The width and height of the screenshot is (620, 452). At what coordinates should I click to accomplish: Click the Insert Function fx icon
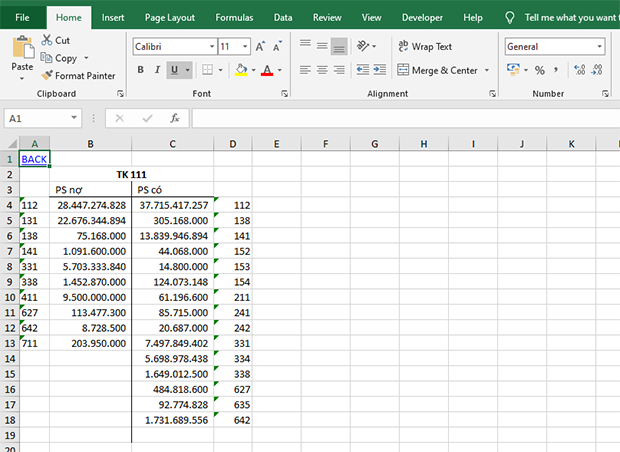(x=174, y=118)
